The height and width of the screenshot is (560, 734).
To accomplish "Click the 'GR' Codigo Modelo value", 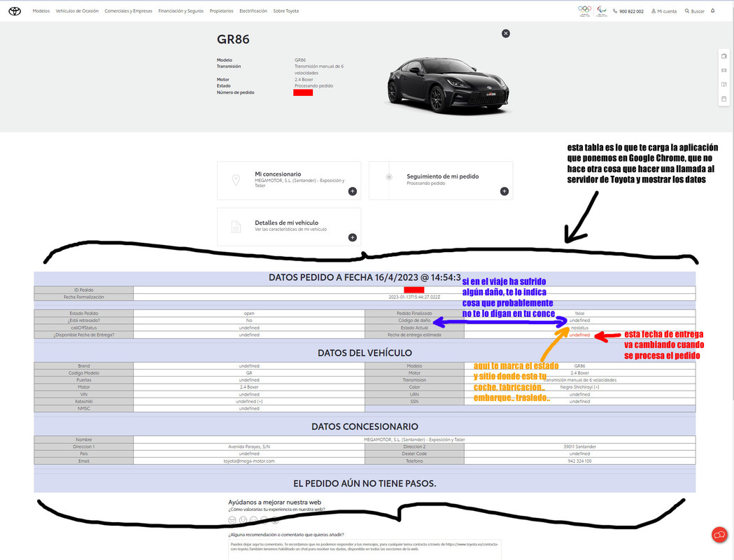I will [x=249, y=373].
